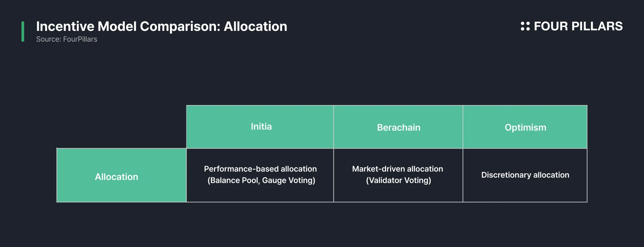Click the Performance-based allocation text
The width and height of the screenshot is (644, 247).
[260, 169]
